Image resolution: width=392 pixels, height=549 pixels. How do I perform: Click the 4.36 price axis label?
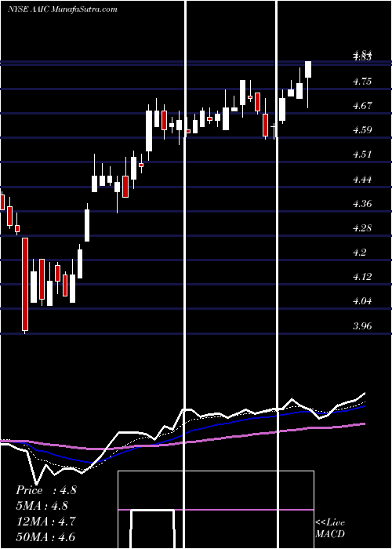362,204
